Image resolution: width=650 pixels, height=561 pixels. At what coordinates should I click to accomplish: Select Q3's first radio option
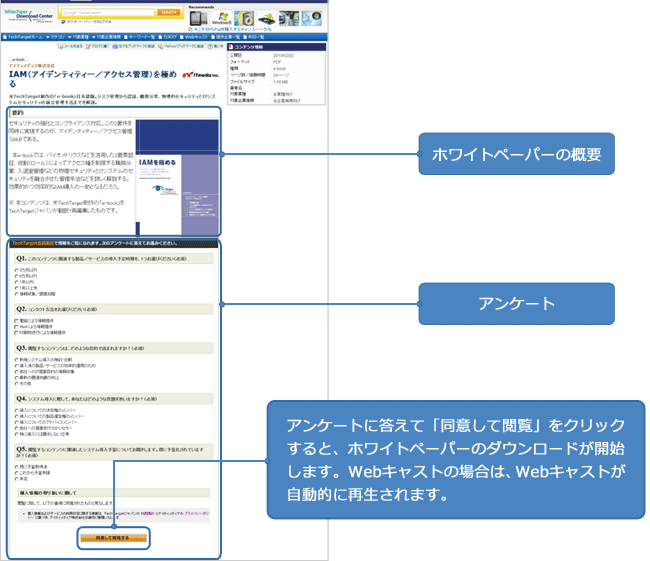17,359
